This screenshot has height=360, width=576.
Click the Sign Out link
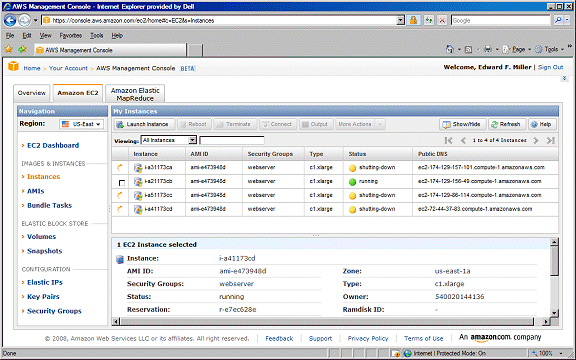click(550, 67)
